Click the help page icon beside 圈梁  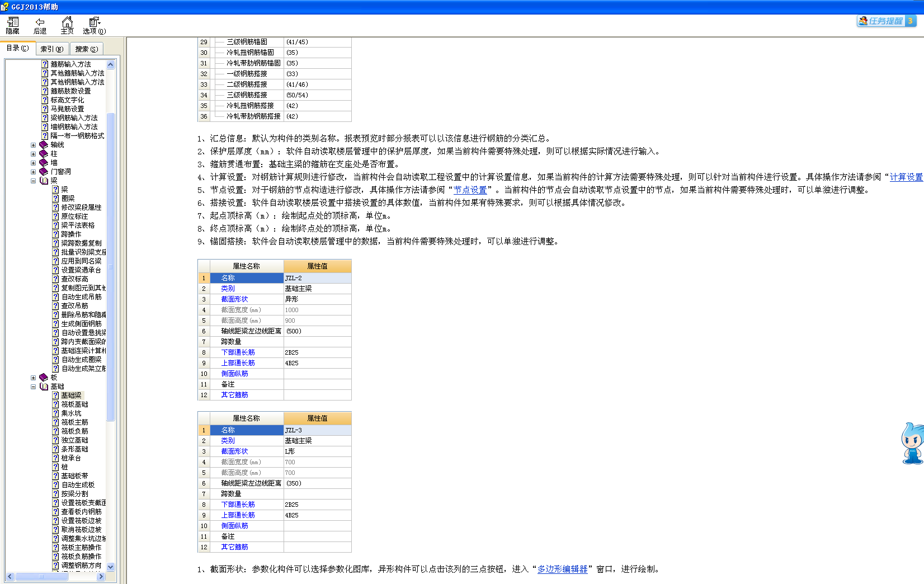pos(55,199)
